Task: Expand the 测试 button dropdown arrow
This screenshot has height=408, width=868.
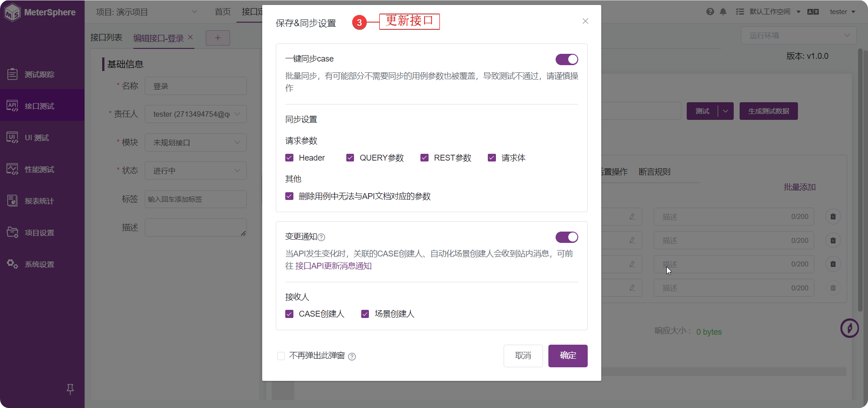Action: (x=726, y=111)
